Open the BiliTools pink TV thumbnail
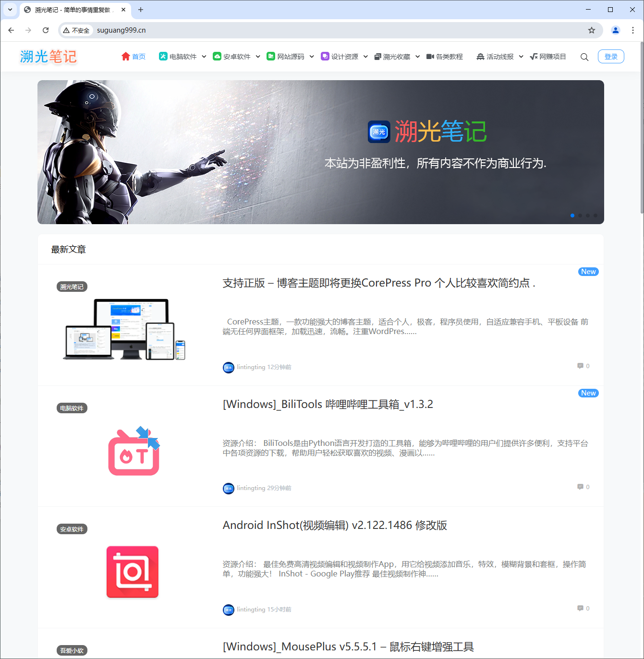Image resolution: width=644 pixels, height=659 pixels. click(x=134, y=451)
